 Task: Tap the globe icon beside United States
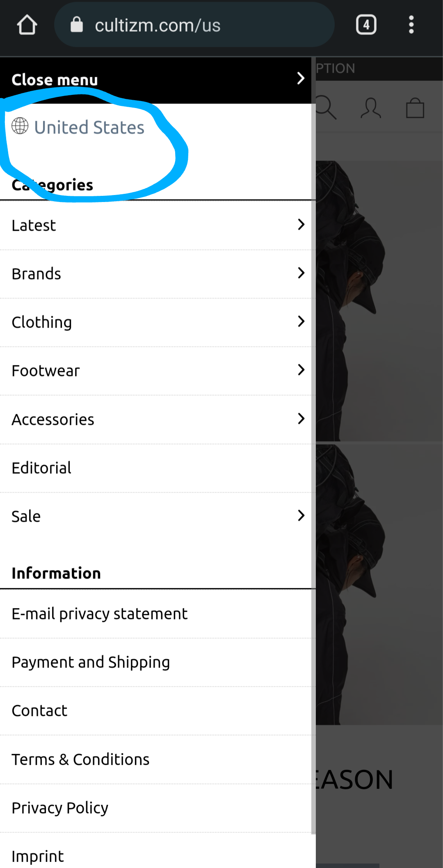(x=20, y=126)
